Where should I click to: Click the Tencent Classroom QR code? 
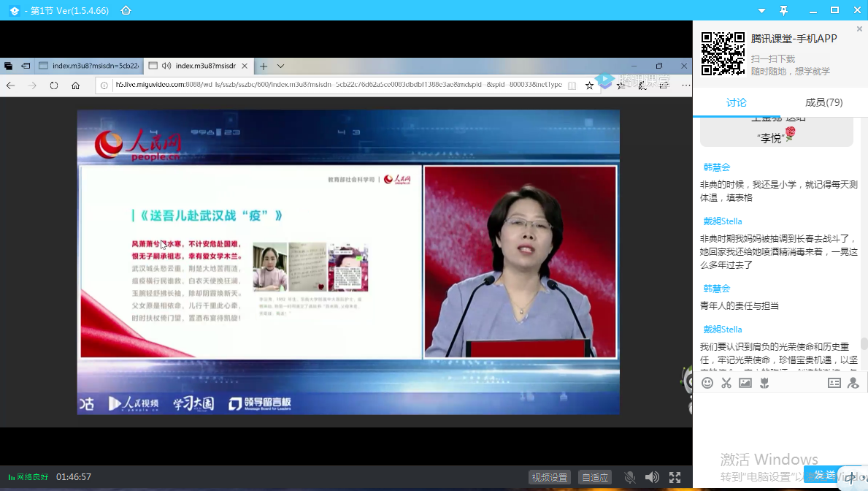click(x=723, y=53)
